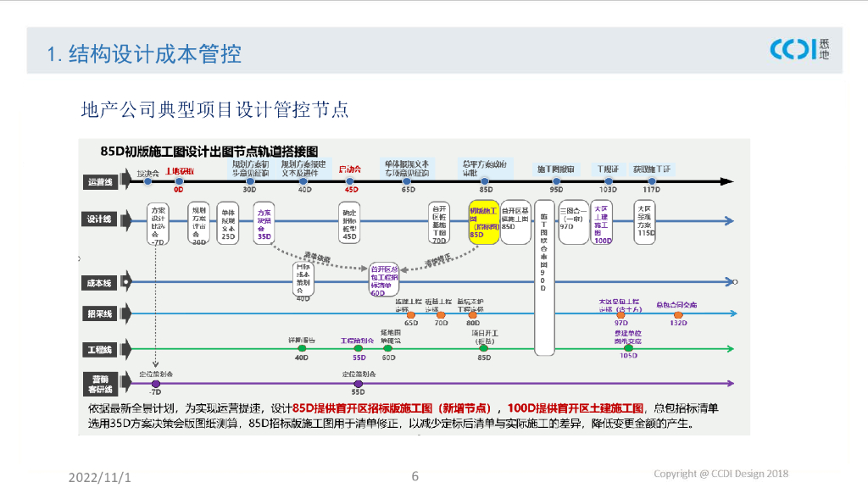
Task: Click the orange 80D dot on the procurement line
Action: (473, 315)
